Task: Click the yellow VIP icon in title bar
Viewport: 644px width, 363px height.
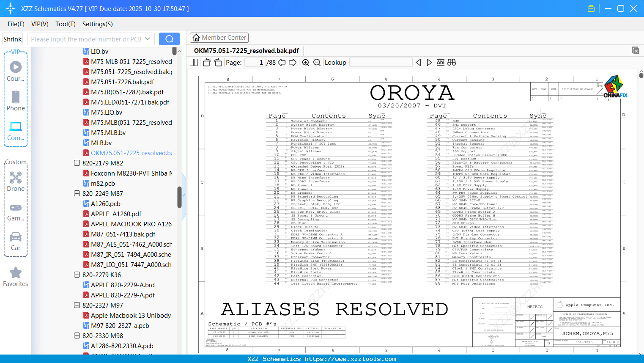Action: pos(591,8)
